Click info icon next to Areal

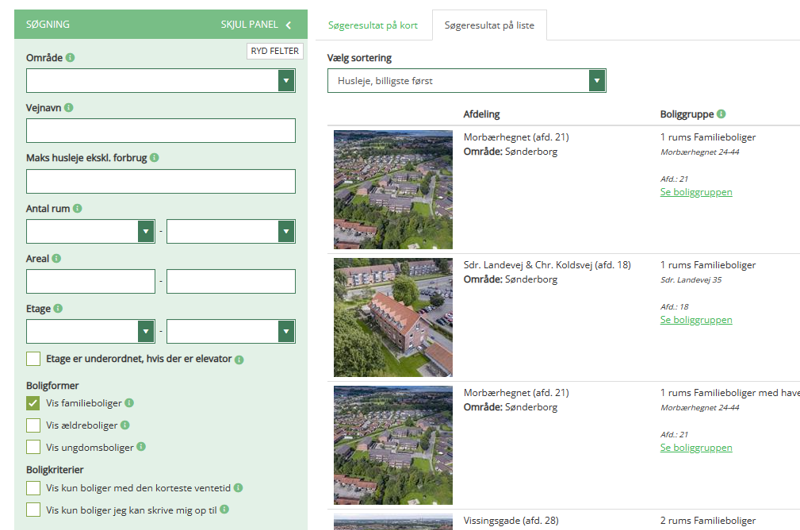click(x=57, y=259)
